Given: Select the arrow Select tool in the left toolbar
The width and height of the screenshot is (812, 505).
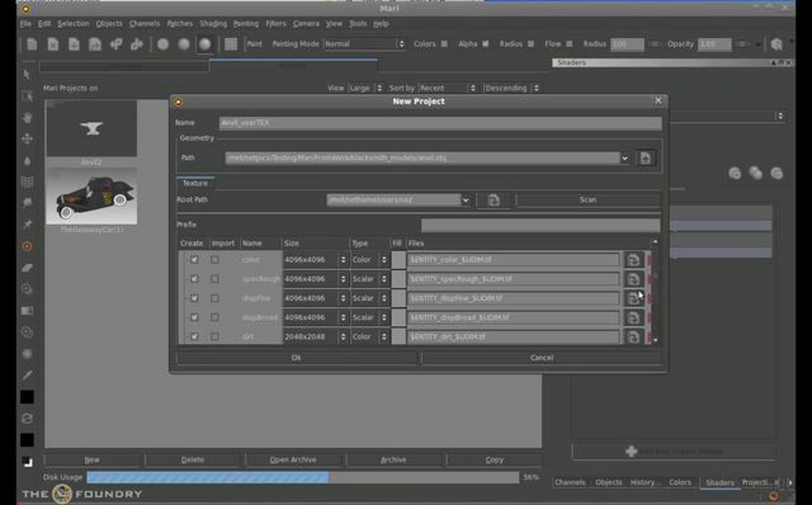Looking at the screenshot, I should tap(27, 75).
